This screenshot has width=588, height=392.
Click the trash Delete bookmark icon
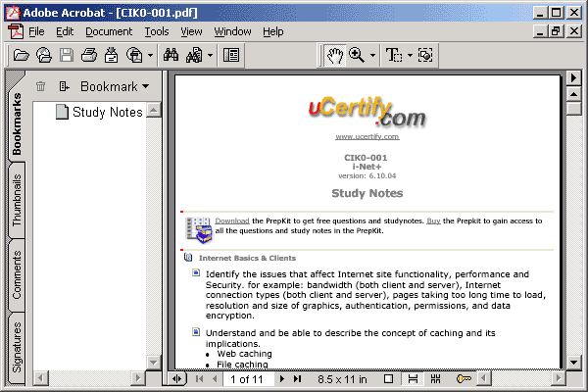40,86
